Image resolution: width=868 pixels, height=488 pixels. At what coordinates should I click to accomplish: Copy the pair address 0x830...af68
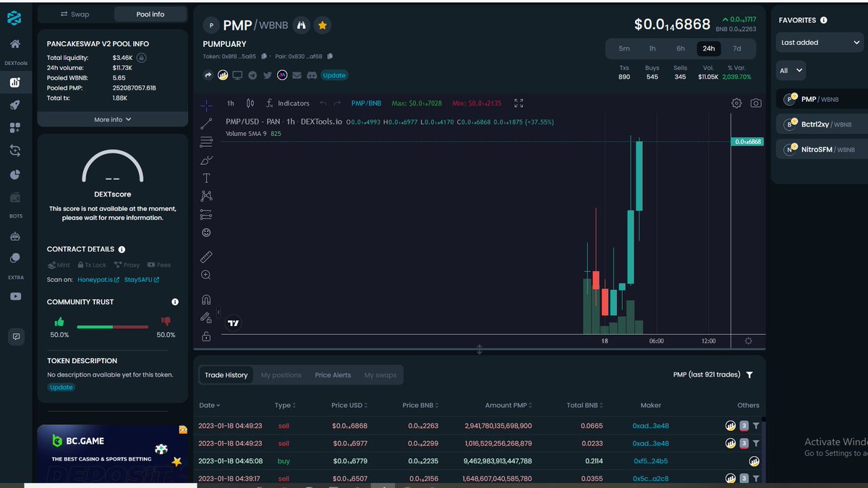tap(330, 56)
